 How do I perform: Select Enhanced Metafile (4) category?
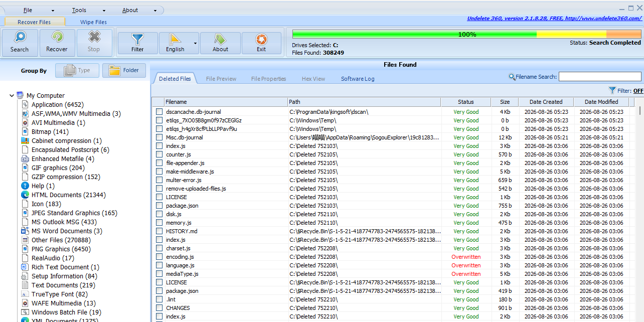click(x=63, y=158)
